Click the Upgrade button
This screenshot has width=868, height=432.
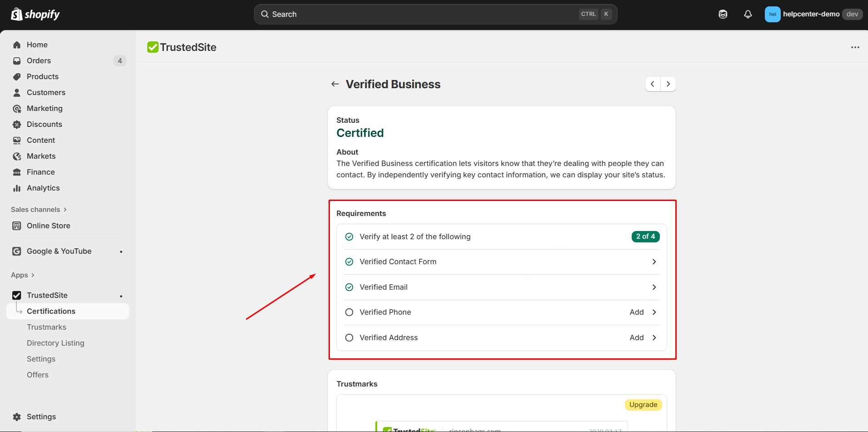[x=643, y=405]
